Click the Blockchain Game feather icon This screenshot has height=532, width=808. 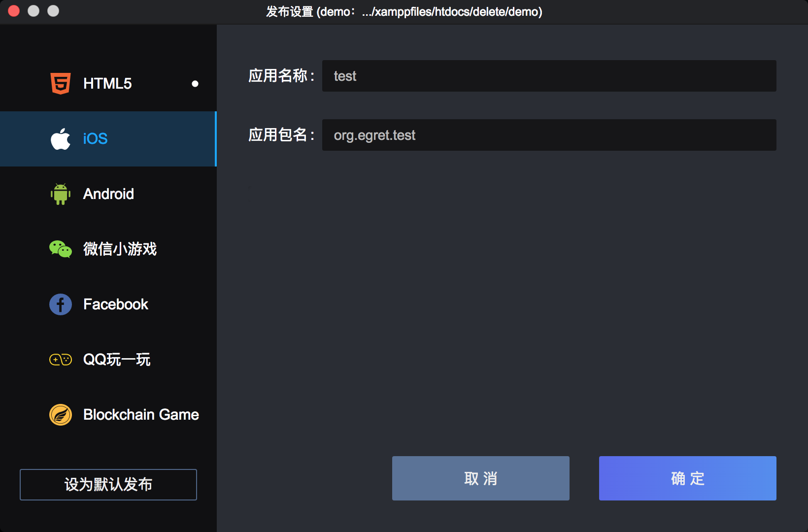tap(61, 415)
